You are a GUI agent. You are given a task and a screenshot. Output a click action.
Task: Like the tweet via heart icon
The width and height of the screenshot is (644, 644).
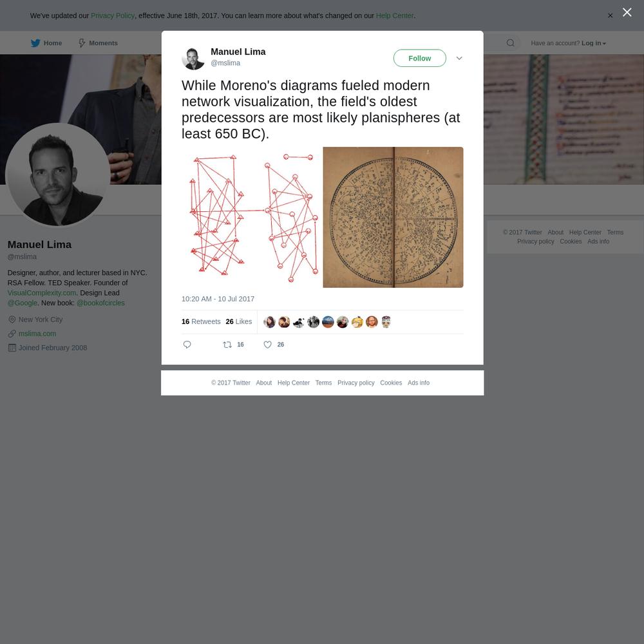click(267, 345)
